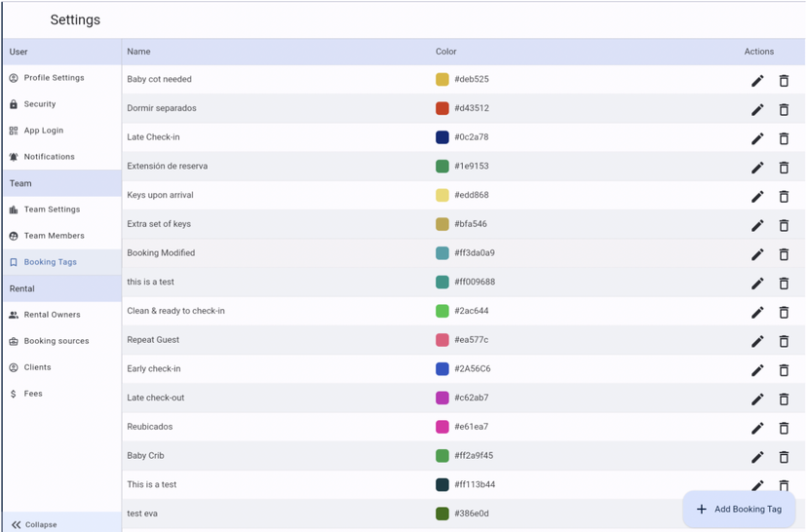Edit the Dormir separados tag
This screenshot has width=807, height=532.
pyautogui.click(x=757, y=109)
